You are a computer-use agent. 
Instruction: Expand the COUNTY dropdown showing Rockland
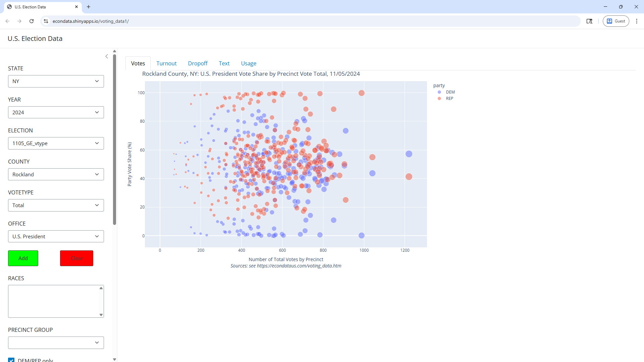(x=56, y=175)
